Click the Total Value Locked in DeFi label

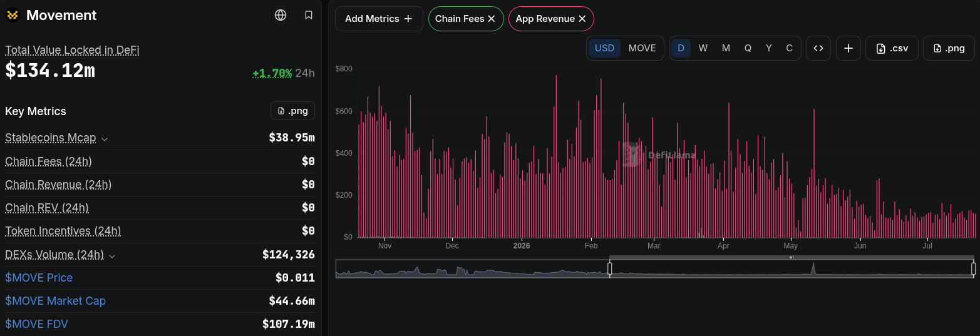(72, 50)
